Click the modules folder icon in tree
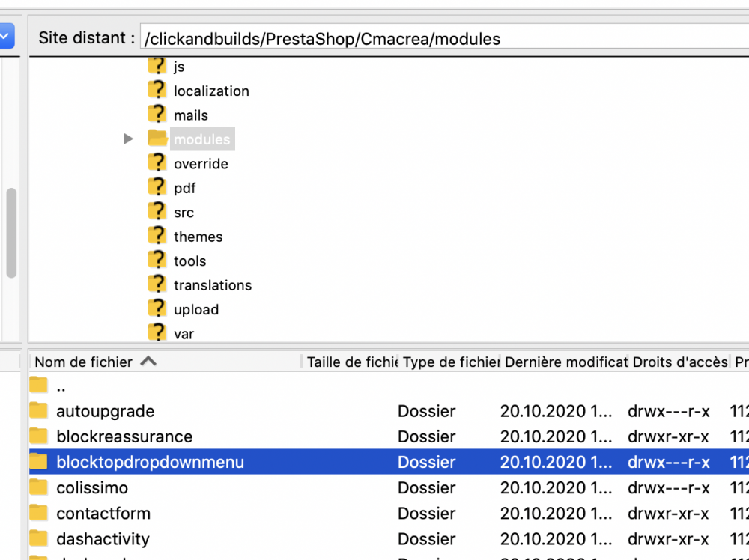The image size is (749, 560). (157, 139)
